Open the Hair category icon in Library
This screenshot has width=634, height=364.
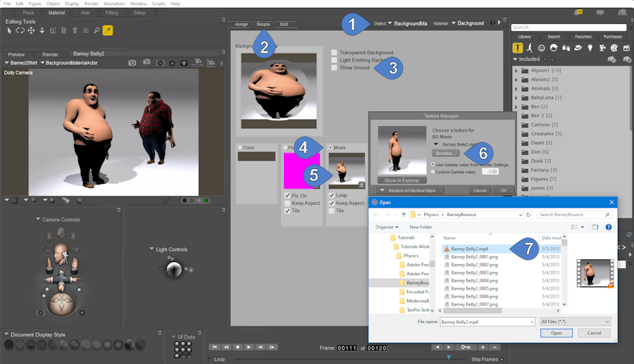(554, 48)
